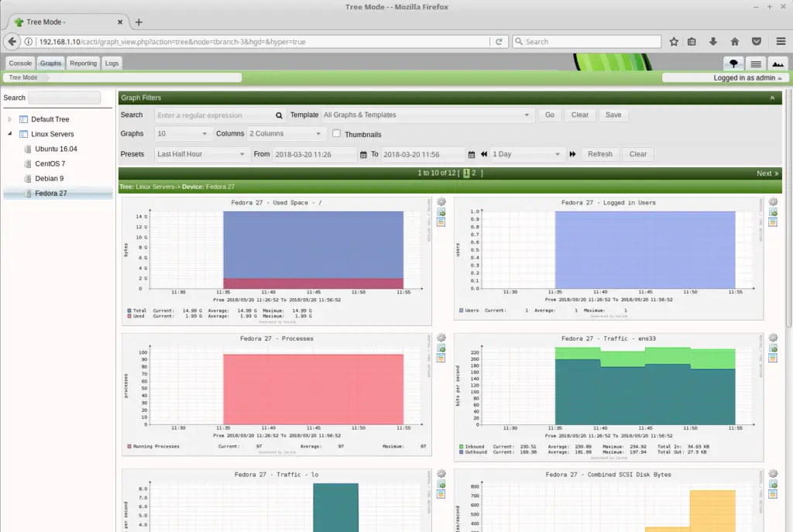
Task: Switch to the Console tab
Action: pos(20,63)
